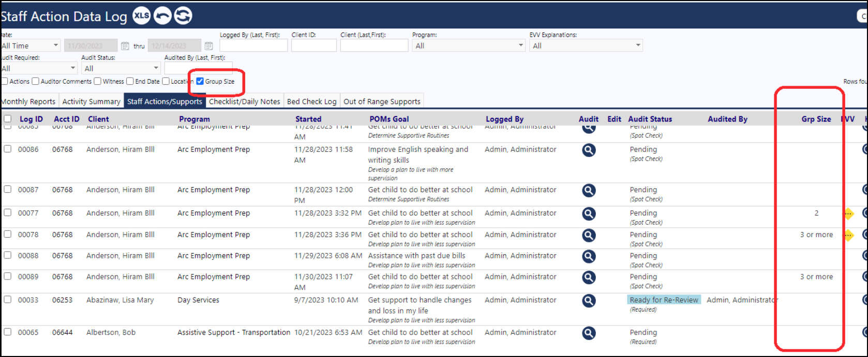Switch to the Out of Range Supports tab
The width and height of the screenshot is (868, 357).
[x=382, y=102]
